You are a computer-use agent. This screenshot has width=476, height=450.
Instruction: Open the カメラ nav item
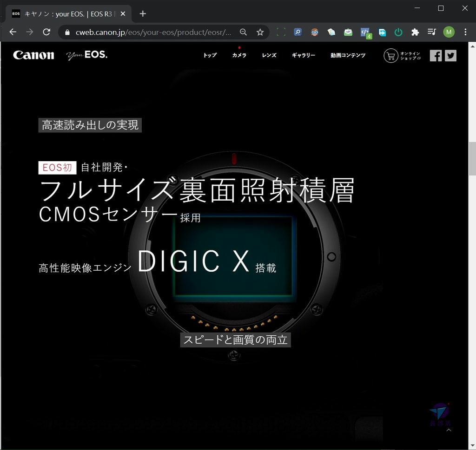coord(239,55)
